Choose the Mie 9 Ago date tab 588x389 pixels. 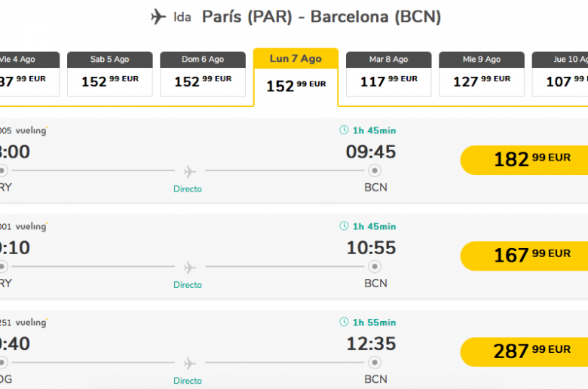482,74
